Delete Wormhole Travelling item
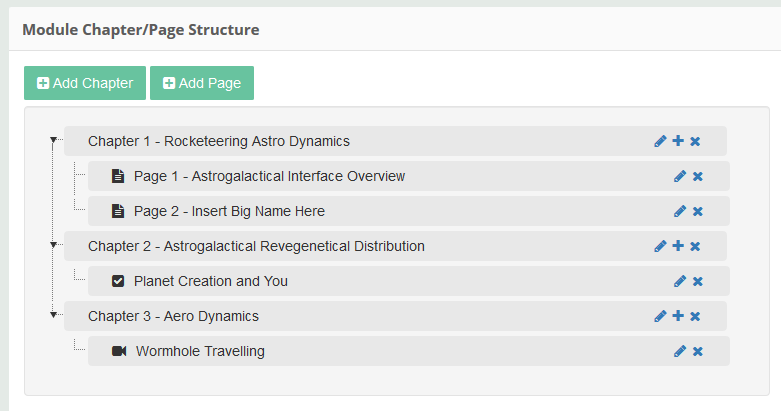 pyautogui.click(x=698, y=351)
